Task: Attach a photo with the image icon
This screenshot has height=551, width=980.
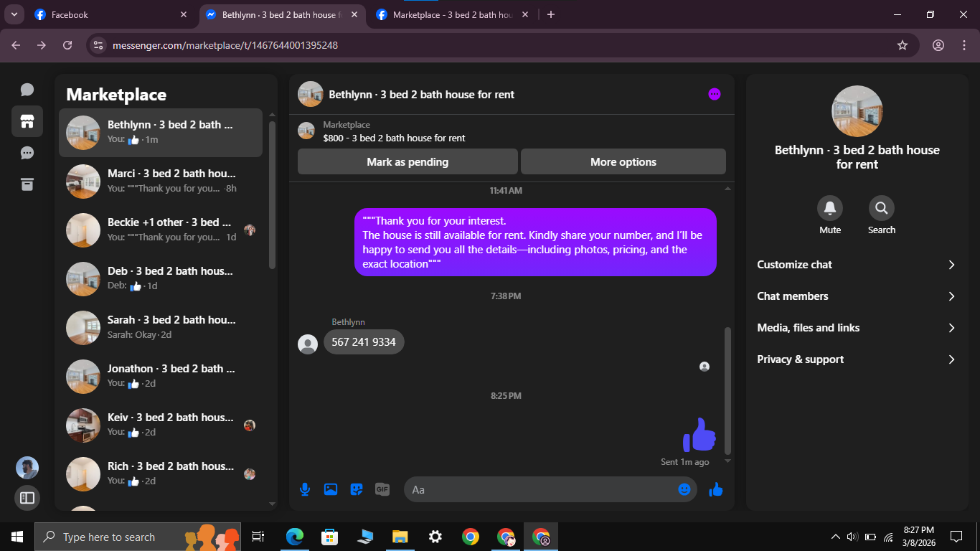Action: 331,489
